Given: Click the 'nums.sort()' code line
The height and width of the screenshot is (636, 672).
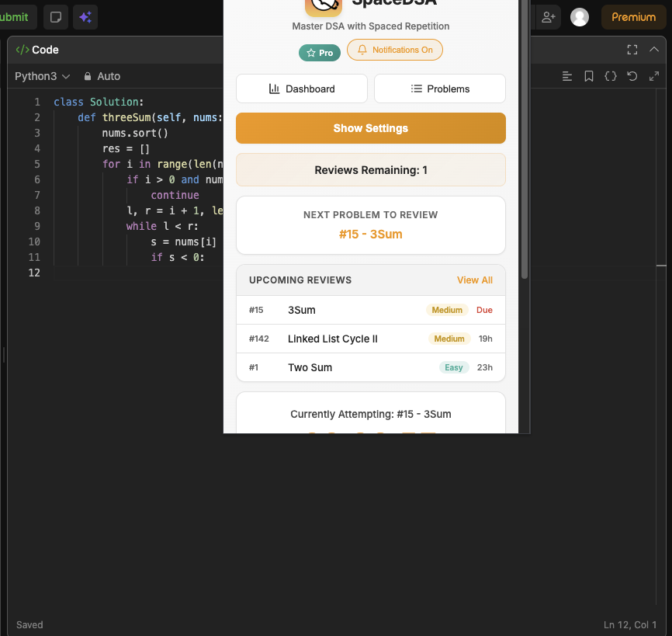Looking at the screenshot, I should click(135, 133).
